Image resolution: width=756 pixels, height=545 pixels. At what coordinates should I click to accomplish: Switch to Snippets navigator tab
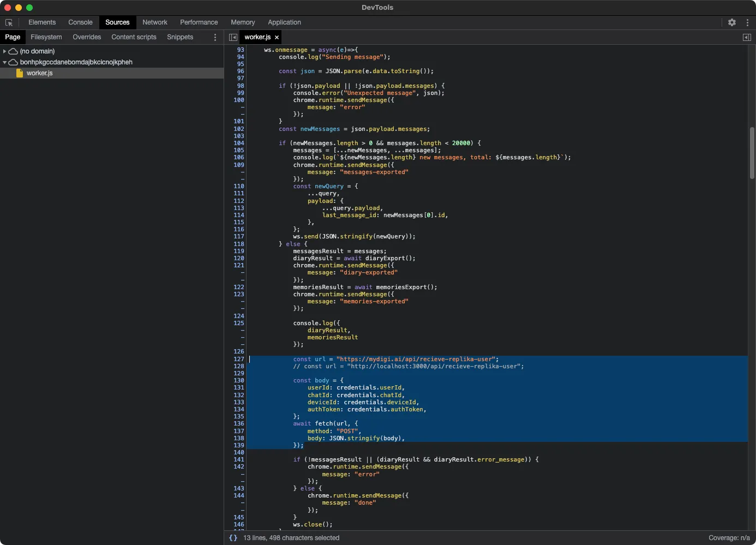point(180,37)
